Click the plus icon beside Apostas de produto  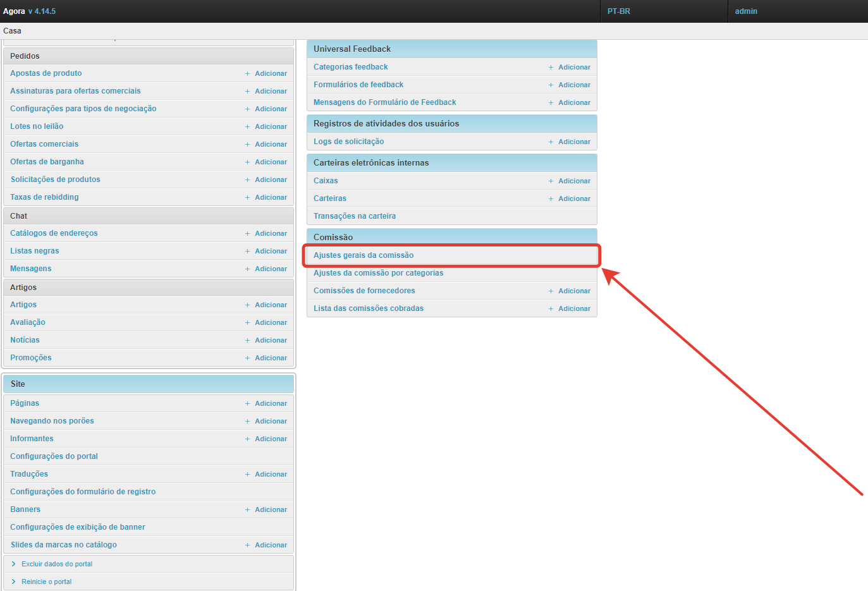247,74
